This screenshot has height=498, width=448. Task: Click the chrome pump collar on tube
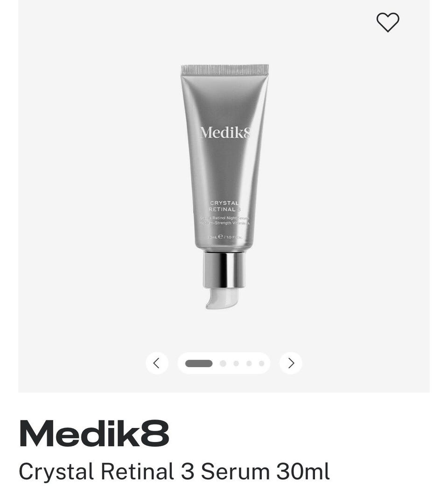224,270
